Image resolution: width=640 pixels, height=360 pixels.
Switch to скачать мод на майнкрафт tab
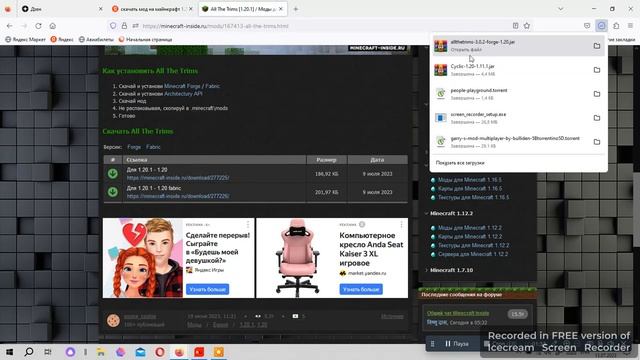(152, 9)
